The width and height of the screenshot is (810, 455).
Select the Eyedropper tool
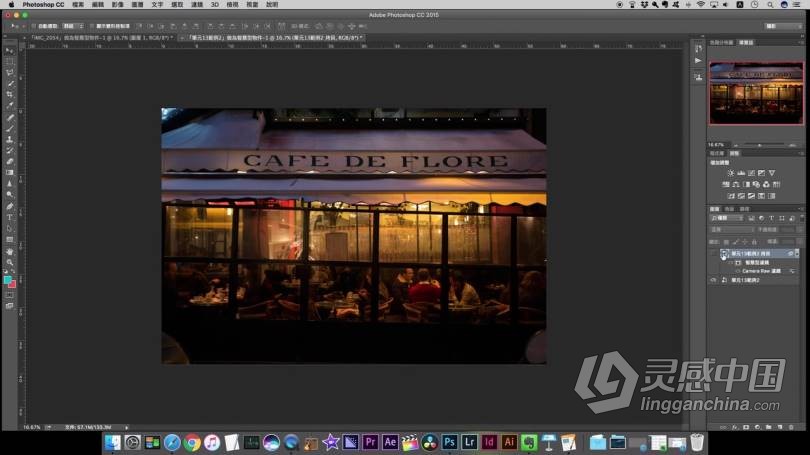9,106
